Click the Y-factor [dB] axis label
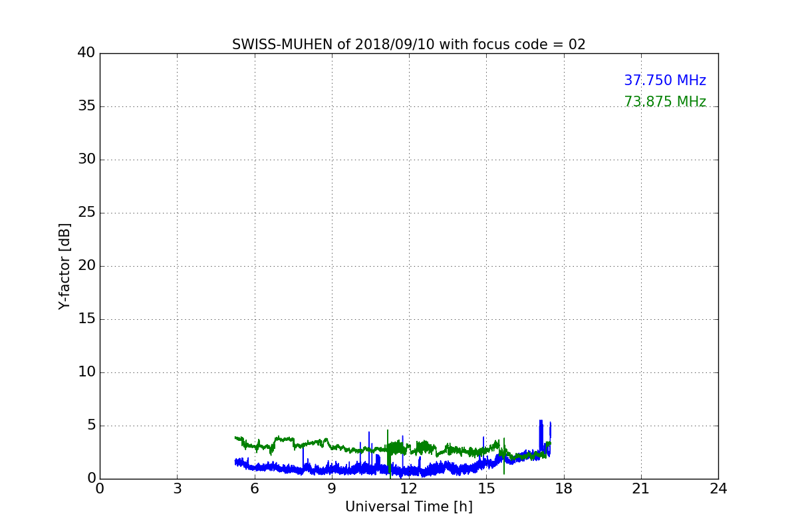 click(65, 266)
